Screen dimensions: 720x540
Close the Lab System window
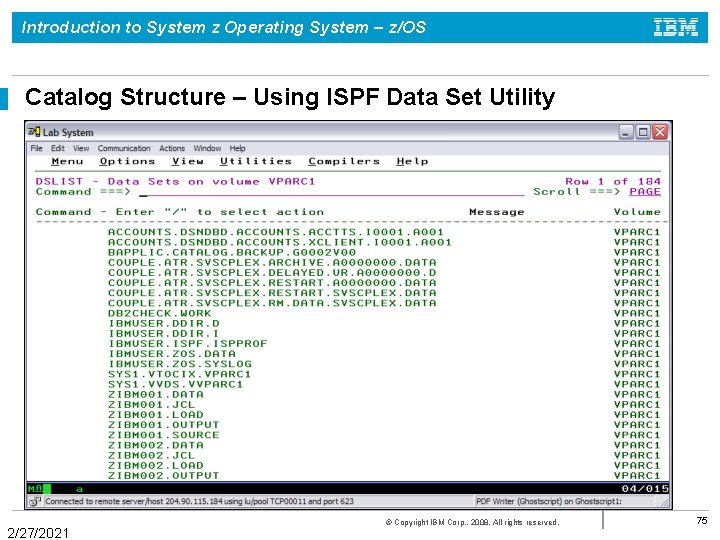click(660, 132)
